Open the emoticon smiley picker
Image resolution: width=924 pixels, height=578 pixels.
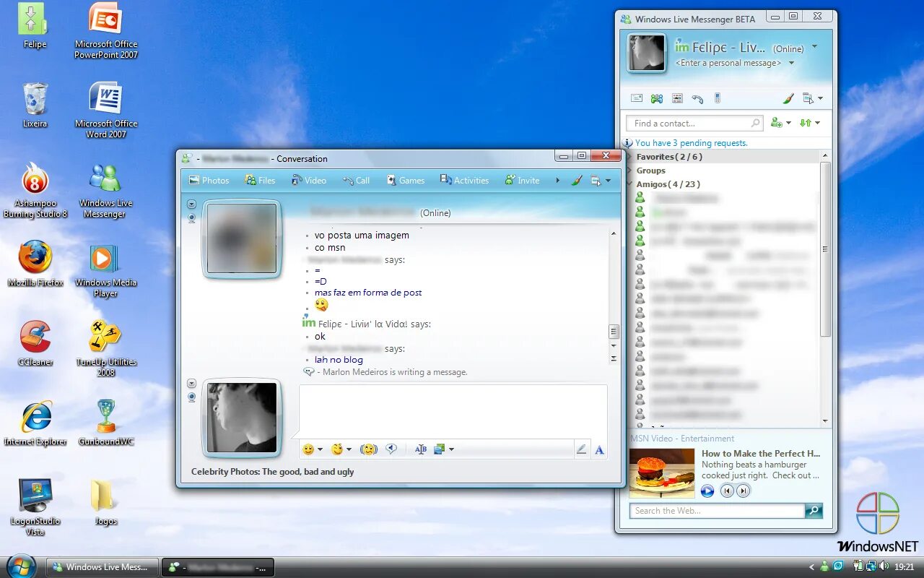(312, 449)
